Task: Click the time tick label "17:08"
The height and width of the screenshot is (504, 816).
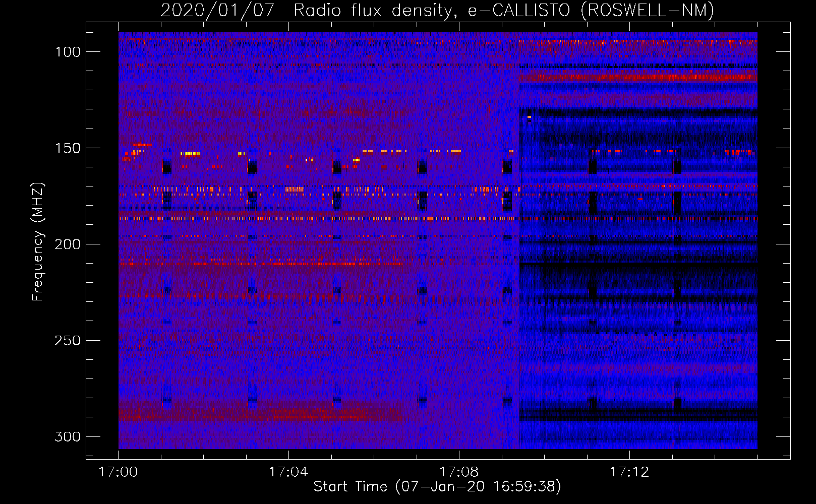Action: (459, 472)
